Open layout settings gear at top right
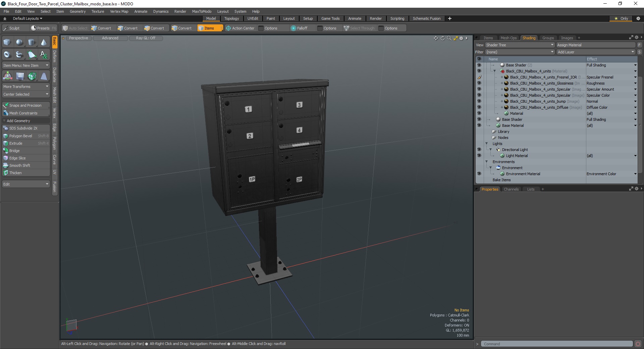 (x=638, y=18)
